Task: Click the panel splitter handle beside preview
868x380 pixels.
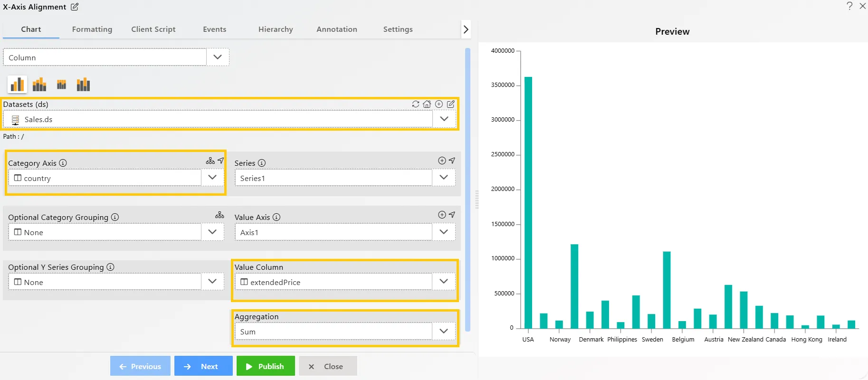Action: (477, 199)
